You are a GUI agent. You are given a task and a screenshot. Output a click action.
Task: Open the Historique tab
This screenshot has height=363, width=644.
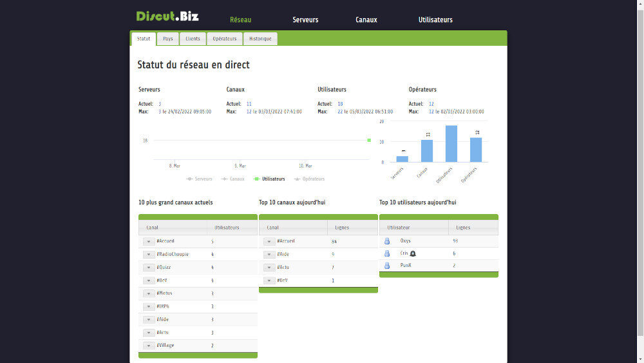click(x=261, y=39)
